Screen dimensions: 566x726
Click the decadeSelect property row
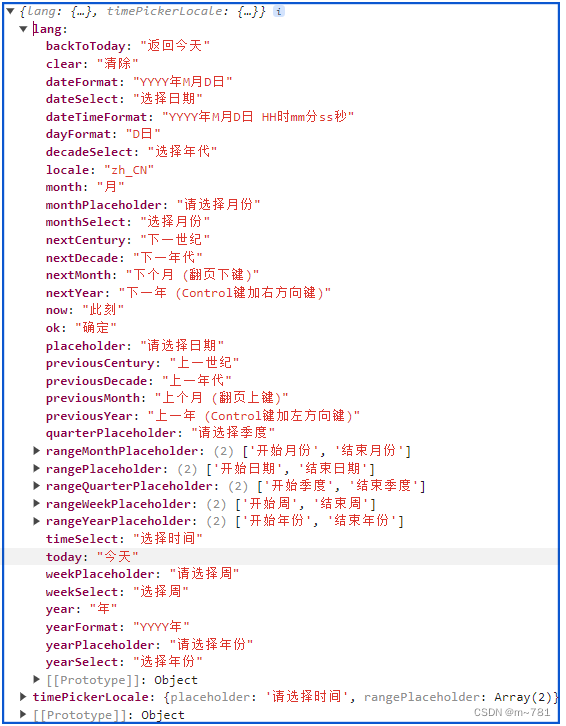point(131,152)
